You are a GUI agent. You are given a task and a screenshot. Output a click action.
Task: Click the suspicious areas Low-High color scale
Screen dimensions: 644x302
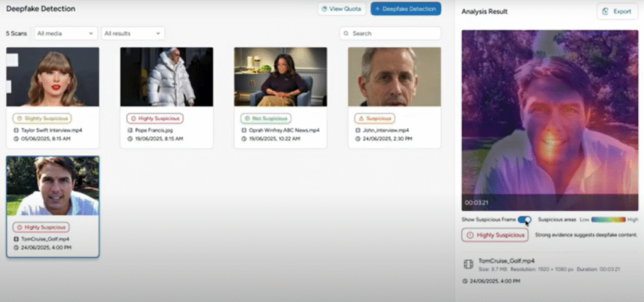(x=608, y=220)
